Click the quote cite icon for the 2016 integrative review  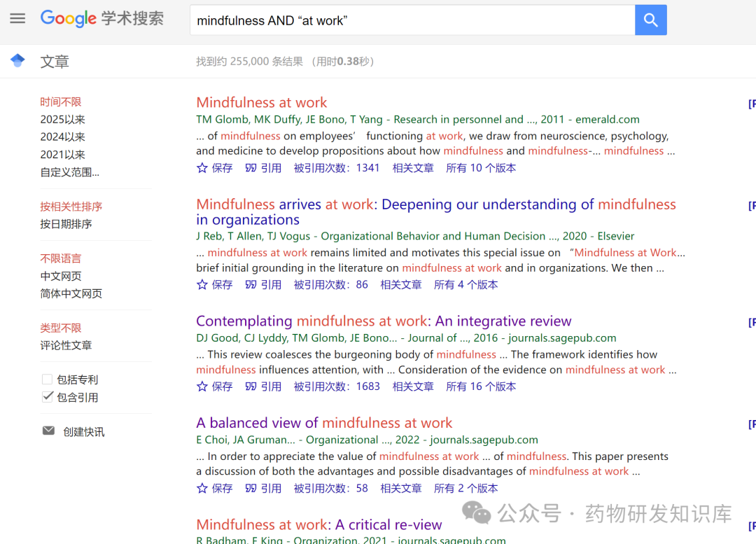pyautogui.click(x=251, y=386)
